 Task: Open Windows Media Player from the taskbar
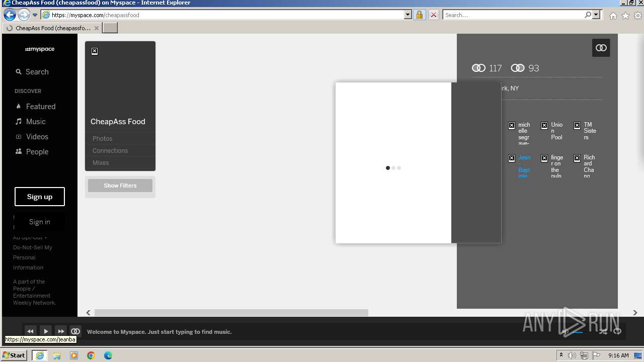point(74,355)
